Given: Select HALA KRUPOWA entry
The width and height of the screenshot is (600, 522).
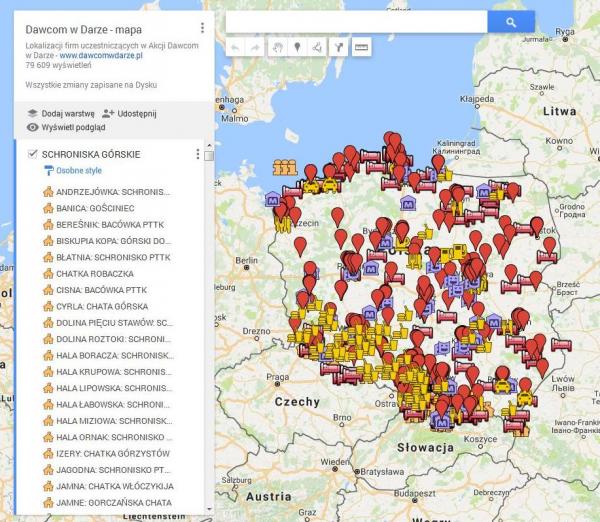Looking at the screenshot, I should click(114, 372).
